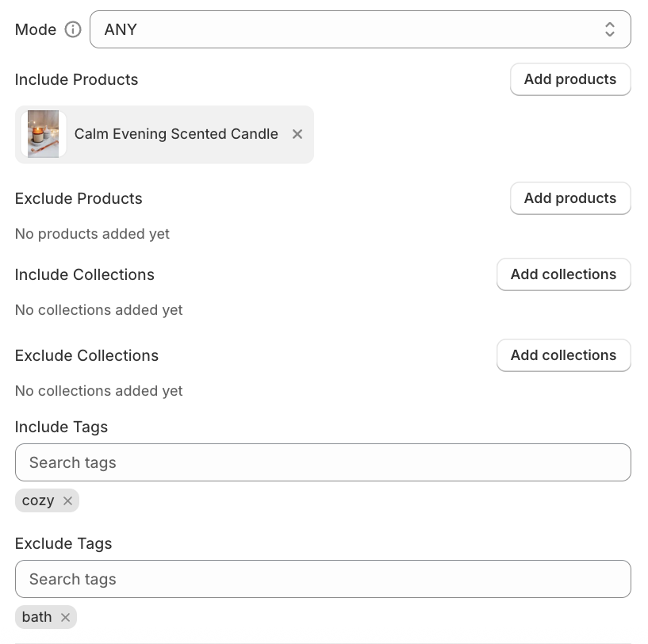Click the Mode selector chevron icons

610,29
